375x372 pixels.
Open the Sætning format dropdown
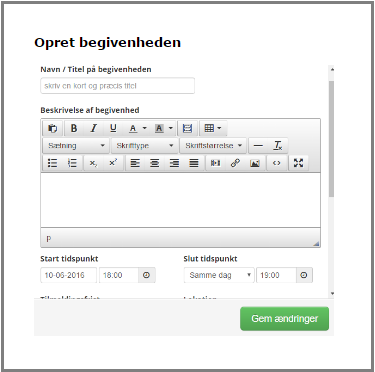click(x=76, y=146)
